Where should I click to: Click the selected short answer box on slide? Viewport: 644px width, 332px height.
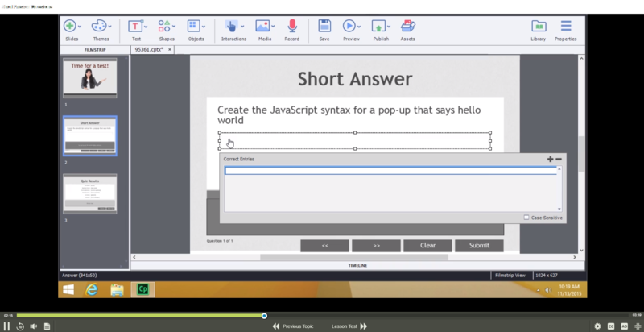click(355, 140)
